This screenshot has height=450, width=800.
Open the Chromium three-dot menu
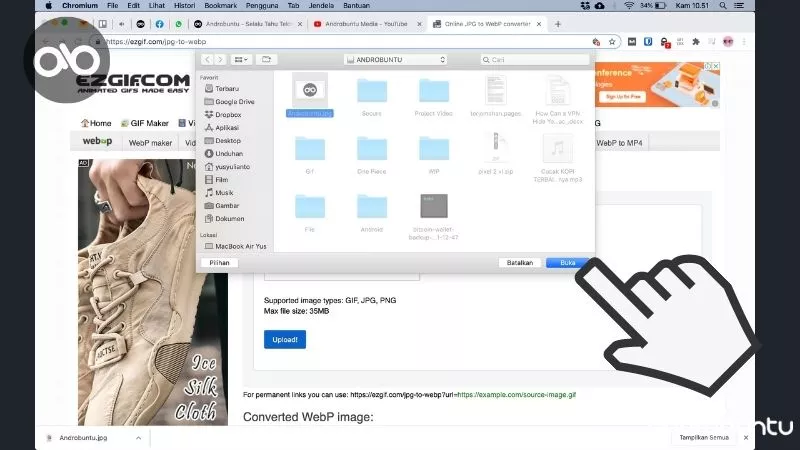pos(744,42)
